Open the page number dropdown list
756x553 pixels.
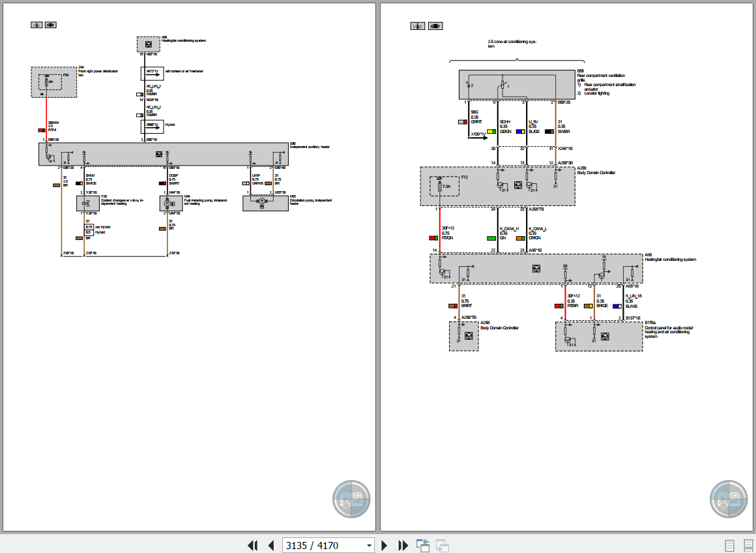(370, 545)
